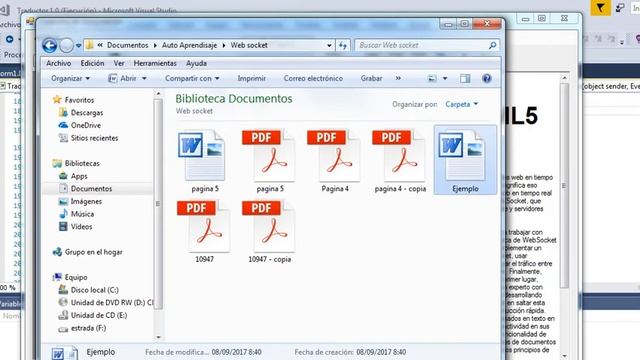
Task: Select Favoritos in the navigation pane
Action: tap(79, 100)
